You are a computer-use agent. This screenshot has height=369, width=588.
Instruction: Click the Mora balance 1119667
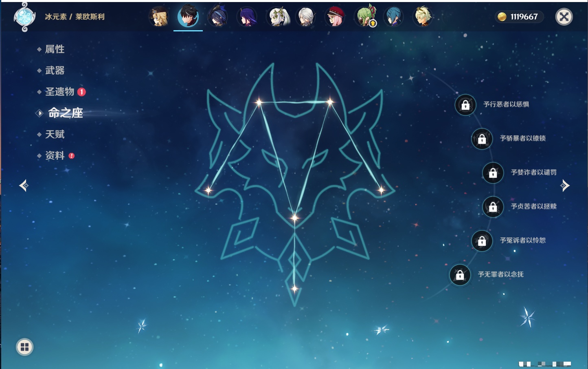coord(524,17)
